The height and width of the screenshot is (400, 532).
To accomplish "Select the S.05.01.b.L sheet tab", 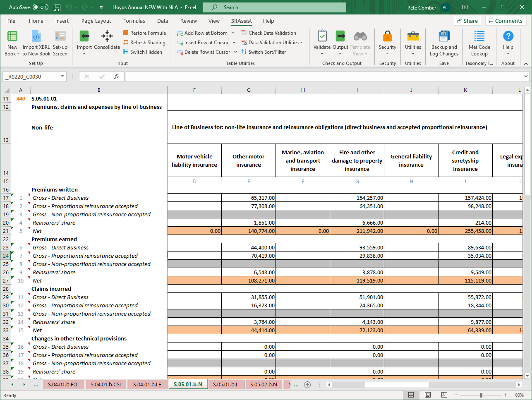I will pyautogui.click(x=225, y=384).
